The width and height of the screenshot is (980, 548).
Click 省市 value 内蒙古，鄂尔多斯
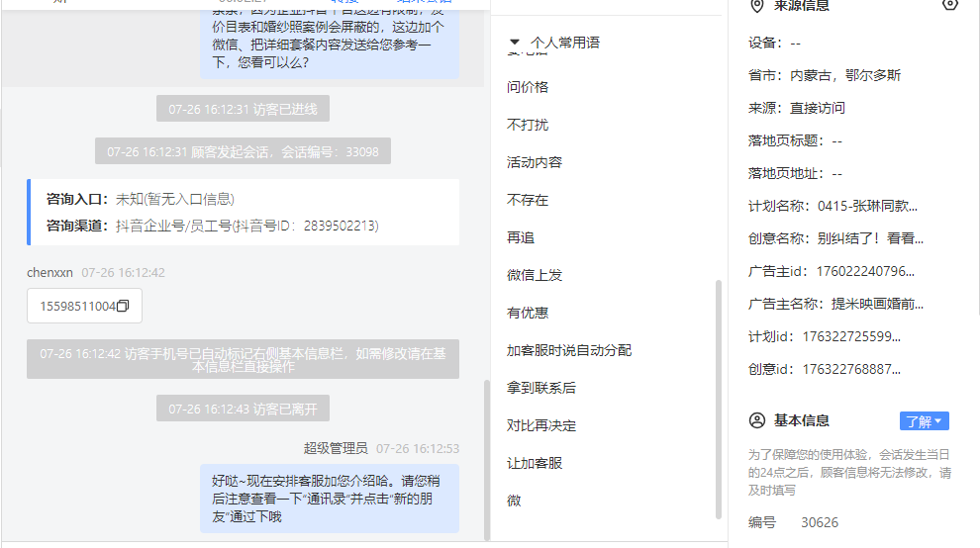tap(845, 75)
